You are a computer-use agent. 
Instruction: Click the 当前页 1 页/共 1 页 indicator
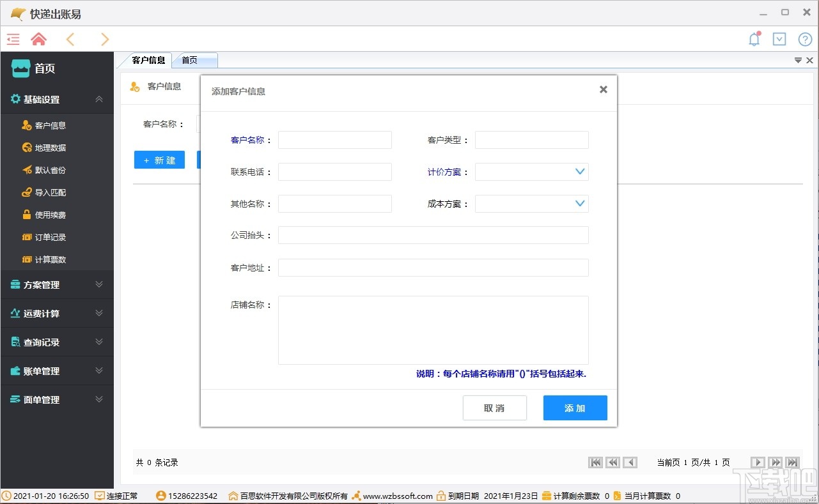(x=694, y=462)
